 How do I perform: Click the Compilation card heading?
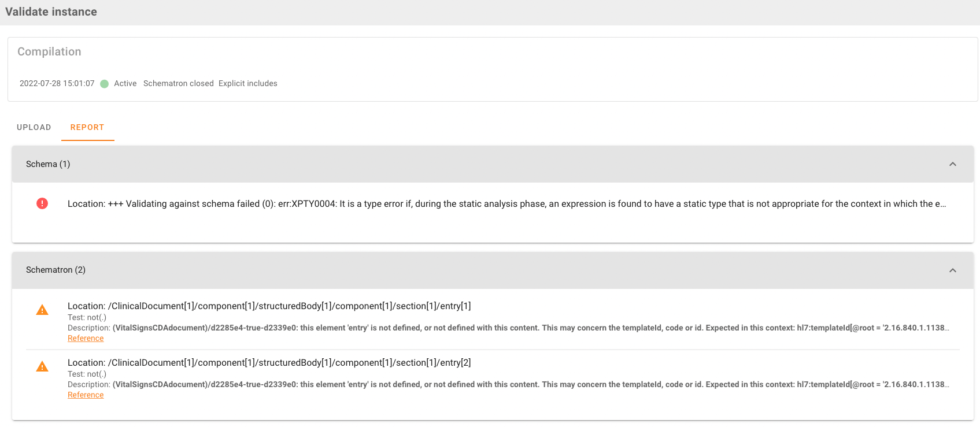pyautogui.click(x=49, y=52)
